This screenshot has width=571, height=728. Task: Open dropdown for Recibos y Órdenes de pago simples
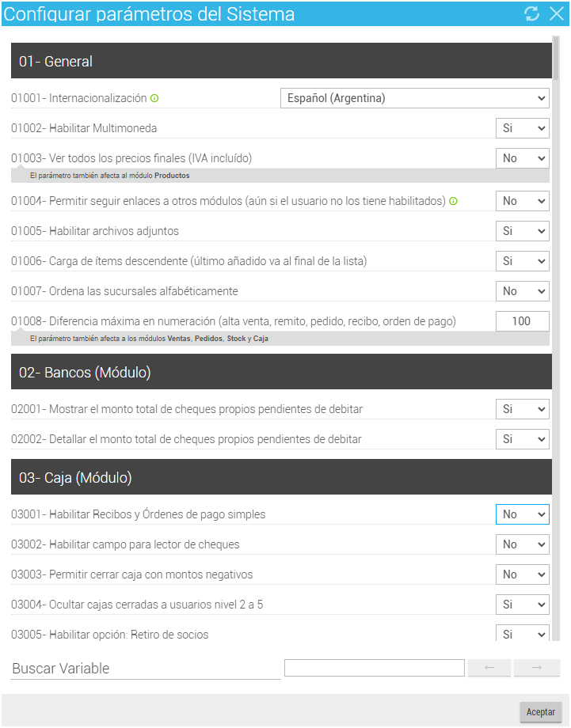523,514
